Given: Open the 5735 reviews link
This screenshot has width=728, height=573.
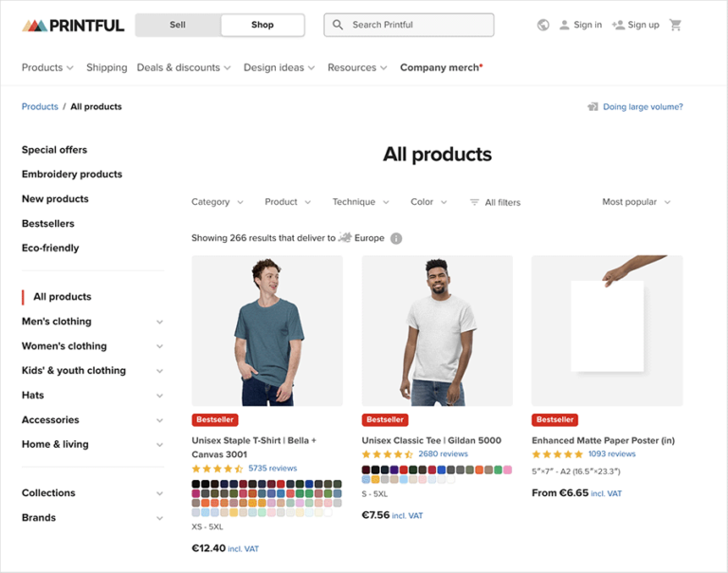Looking at the screenshot, I should (x=272, y=468).
